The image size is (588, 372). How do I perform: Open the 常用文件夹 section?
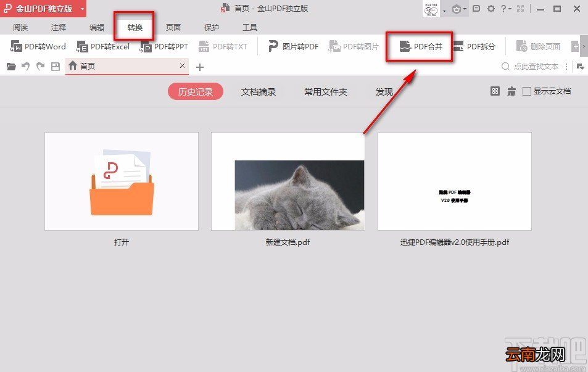(326, 92)
